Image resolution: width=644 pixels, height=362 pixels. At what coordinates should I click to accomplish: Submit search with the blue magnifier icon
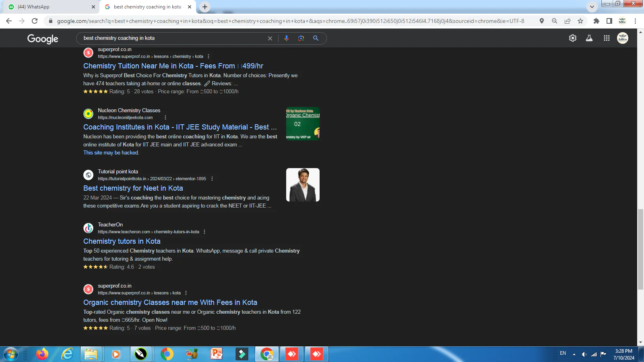[x=316, y=38]
